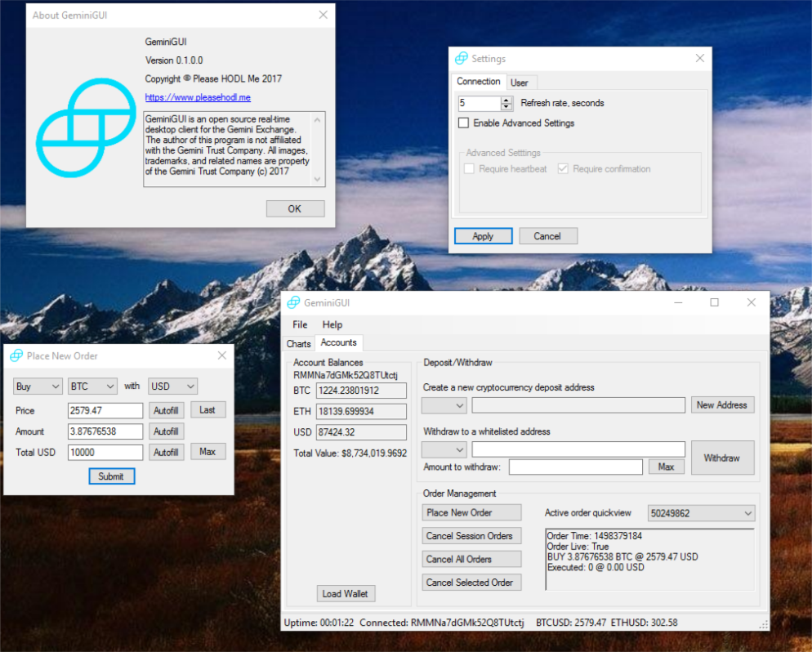Submit the new order
Screen dimensions: 812x652
tap(111, 476)
